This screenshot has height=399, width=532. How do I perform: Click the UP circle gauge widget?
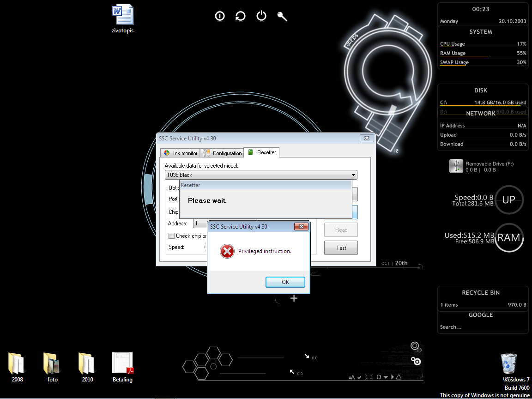[508, 199]
